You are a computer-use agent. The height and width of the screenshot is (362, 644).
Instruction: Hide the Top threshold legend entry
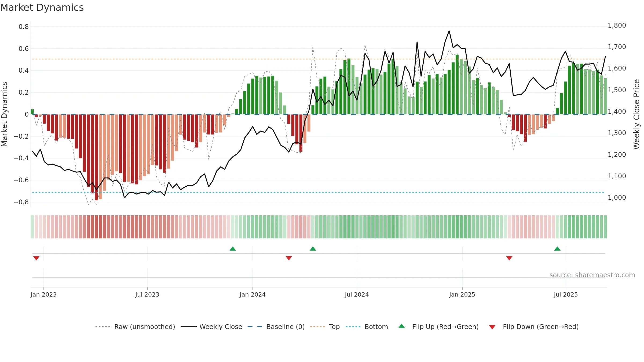[325, 327]
